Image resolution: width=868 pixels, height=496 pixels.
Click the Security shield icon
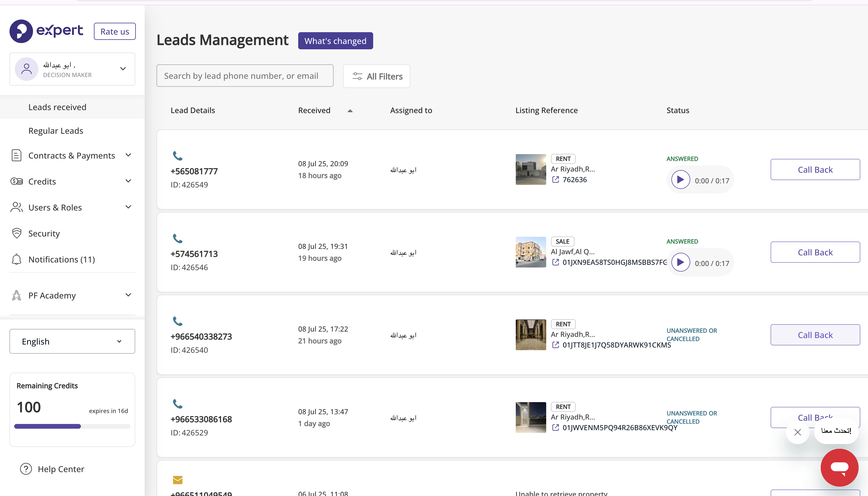16,233
